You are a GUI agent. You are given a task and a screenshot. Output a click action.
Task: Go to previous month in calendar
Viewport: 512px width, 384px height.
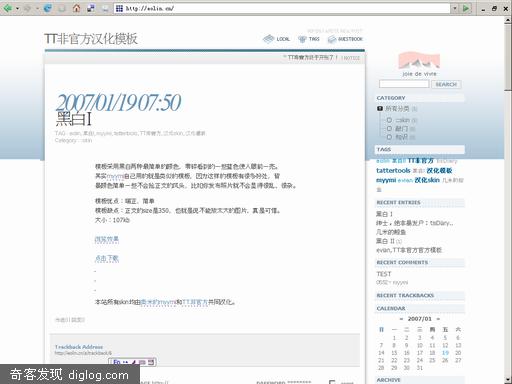click(401, 319)
